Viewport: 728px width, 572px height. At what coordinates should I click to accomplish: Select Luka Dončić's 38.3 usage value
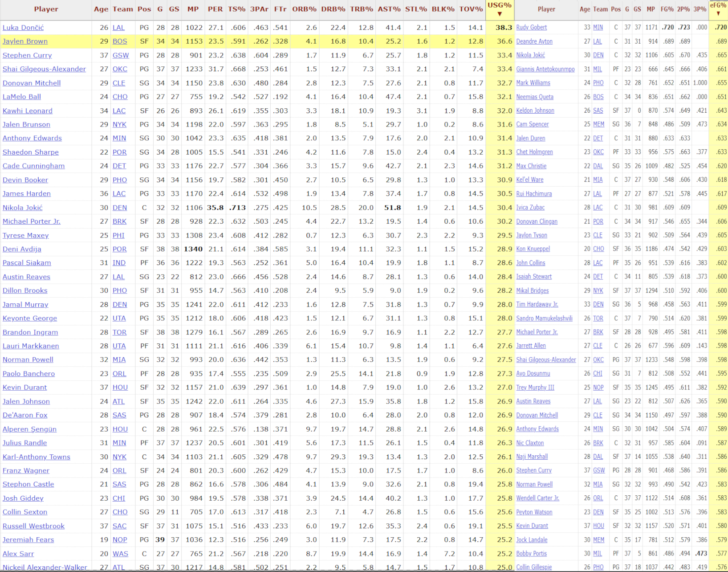click(x=504, y=28)
